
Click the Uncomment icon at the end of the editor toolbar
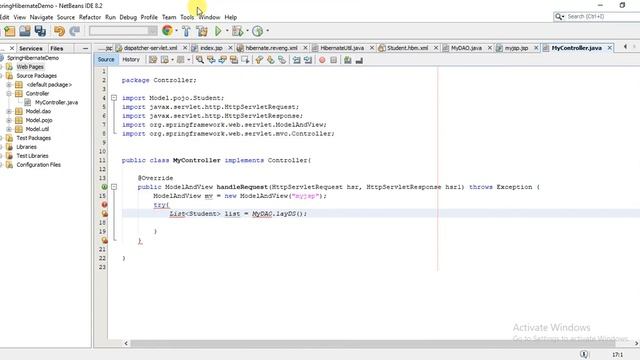pos(359,60)
